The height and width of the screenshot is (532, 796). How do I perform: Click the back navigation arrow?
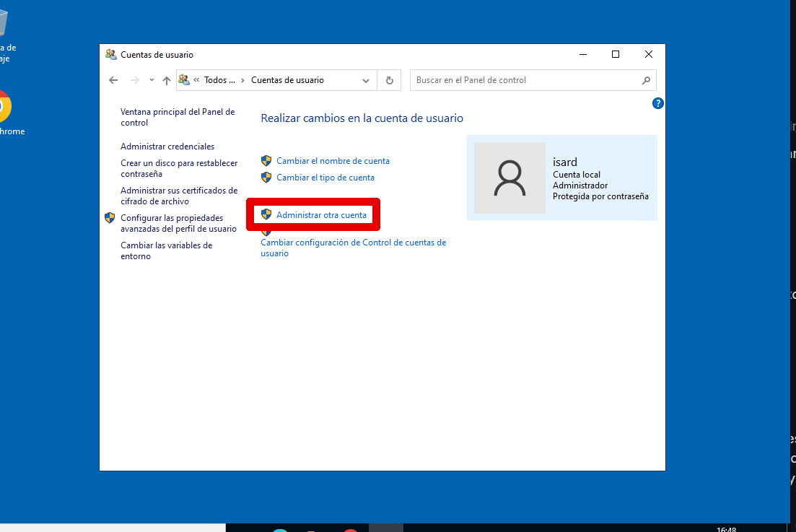(x=113, y=80)
